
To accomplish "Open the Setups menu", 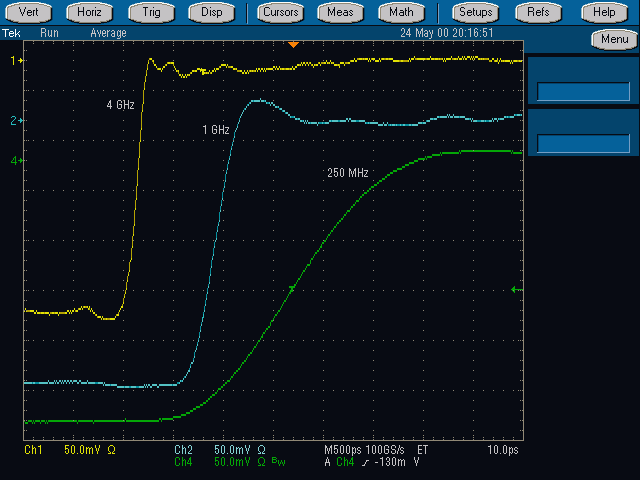I will (x=476, y=12).
